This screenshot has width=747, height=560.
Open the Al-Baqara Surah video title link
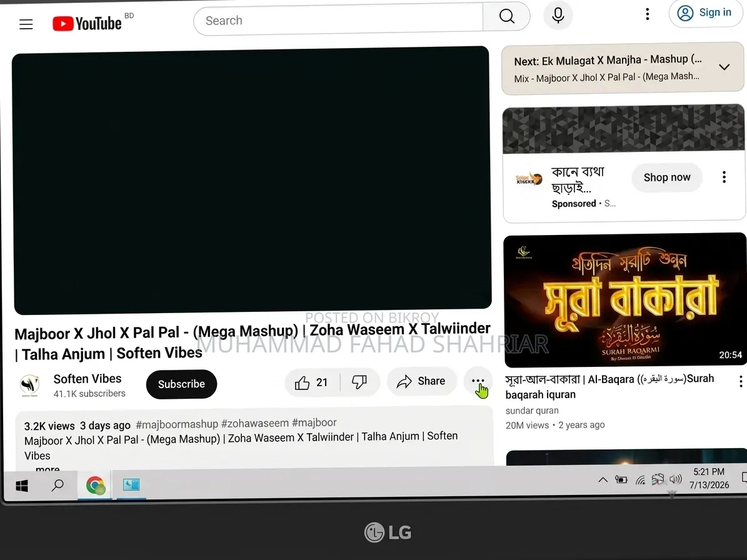[610, 387]
